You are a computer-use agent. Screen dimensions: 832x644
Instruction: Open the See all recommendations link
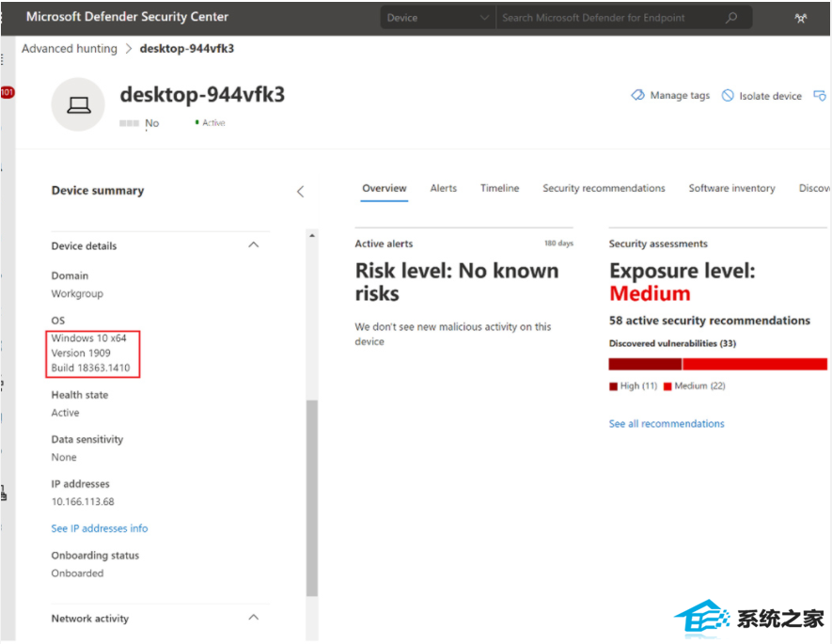point(667,424)
